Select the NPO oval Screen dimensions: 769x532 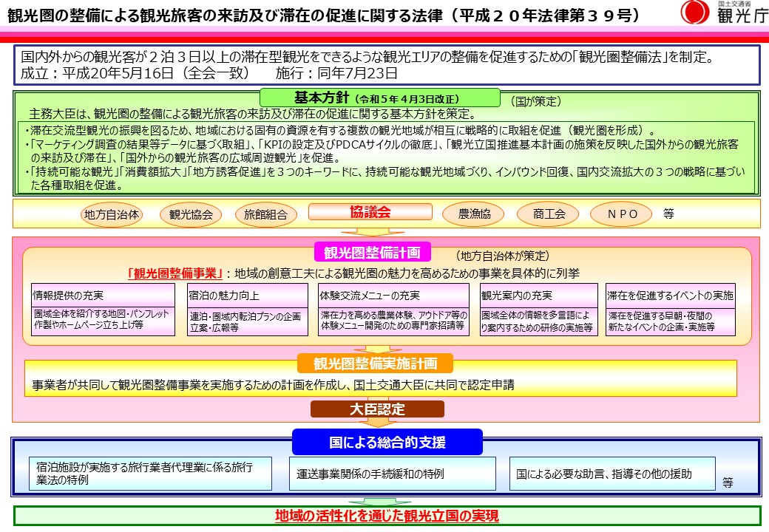[x=621, y=214]
